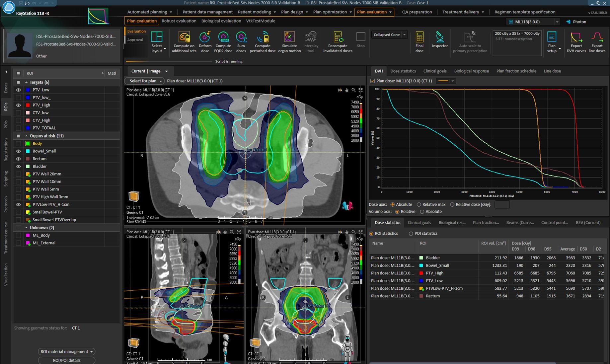Click Auto scale to primary prescription
Image resolution: width=610 pixels, height=364 pixels.
pos(470,42)
